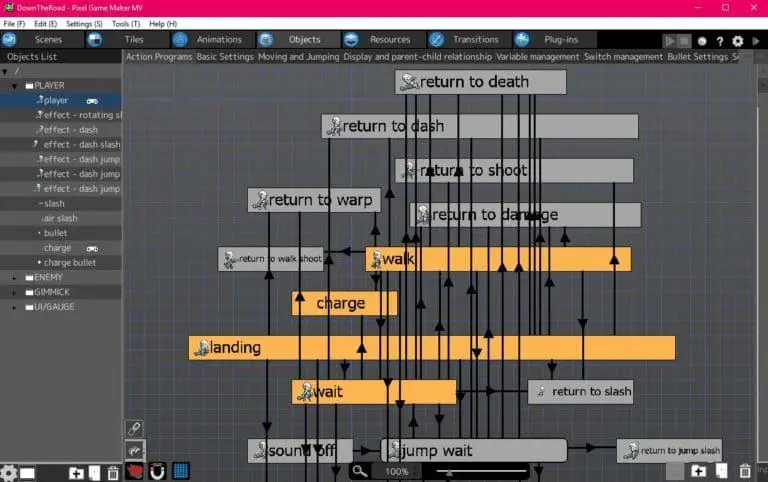Click the round record icon in toolbar
Screen dimensions: 768x482
tap(702, 42)
